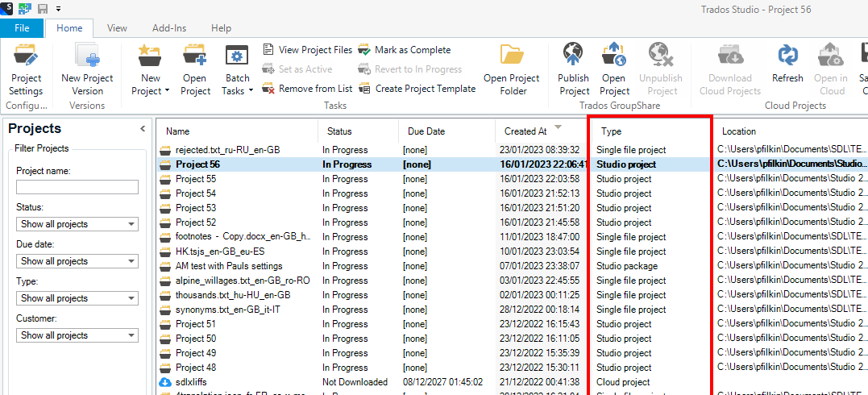The width and height of the screenshot is (868, 395).
Task: Select the alpine_willages.txt_en-GB_ro-RO project
Action: [x=513, y=281]
